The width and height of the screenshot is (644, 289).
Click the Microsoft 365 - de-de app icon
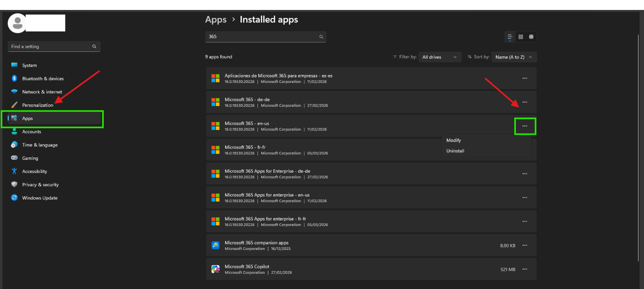pos(216,102)
